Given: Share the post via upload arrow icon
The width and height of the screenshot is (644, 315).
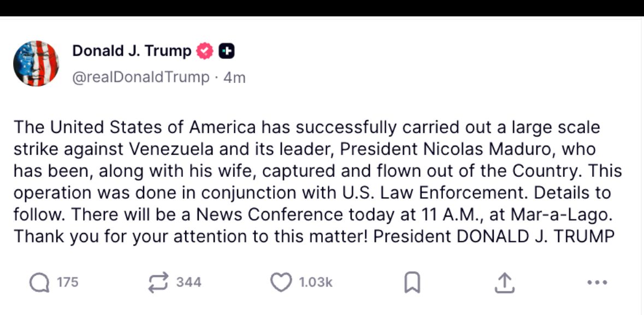Looking at the screenshot, I should [x=504, y=282].
